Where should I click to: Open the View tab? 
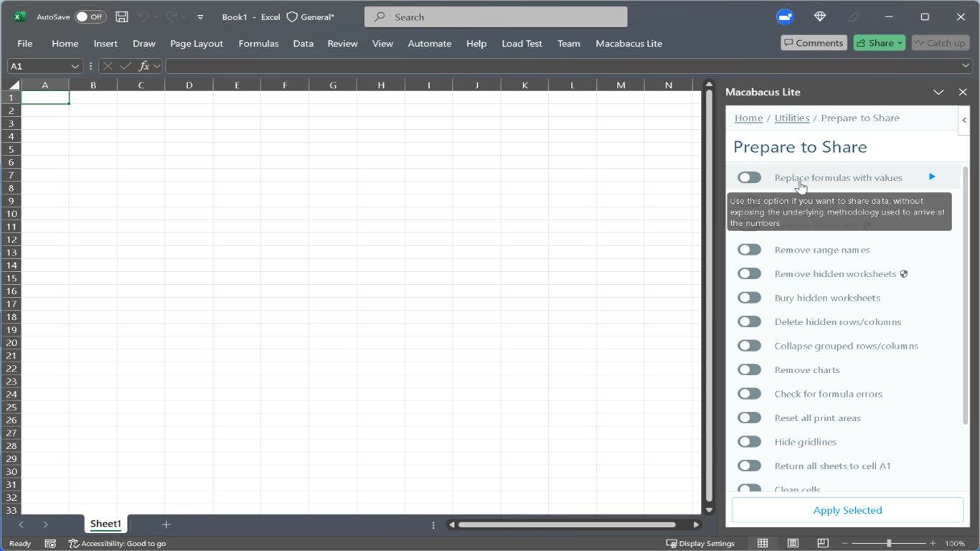pos(382,43)
